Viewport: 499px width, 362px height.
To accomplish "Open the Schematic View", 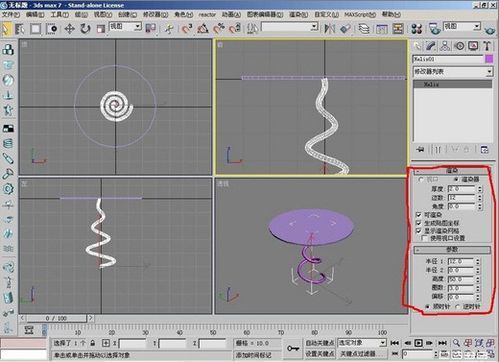I will (x=398, y=29).
